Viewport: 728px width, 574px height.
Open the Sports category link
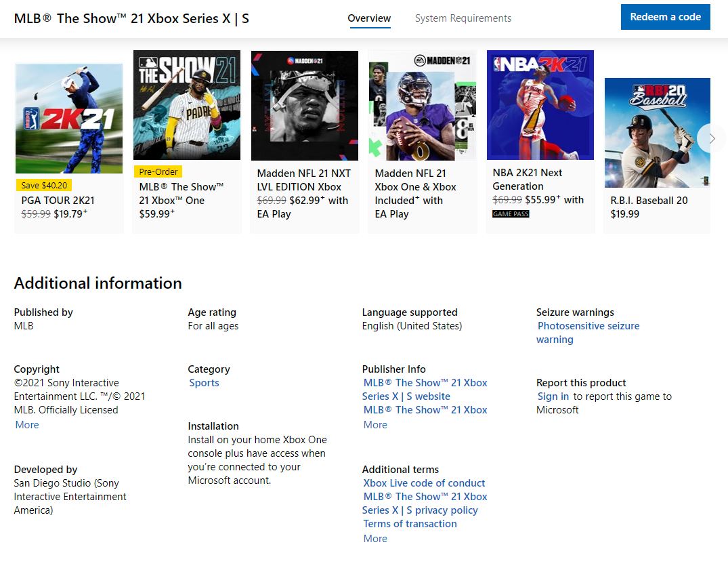(x=204, y=383)
